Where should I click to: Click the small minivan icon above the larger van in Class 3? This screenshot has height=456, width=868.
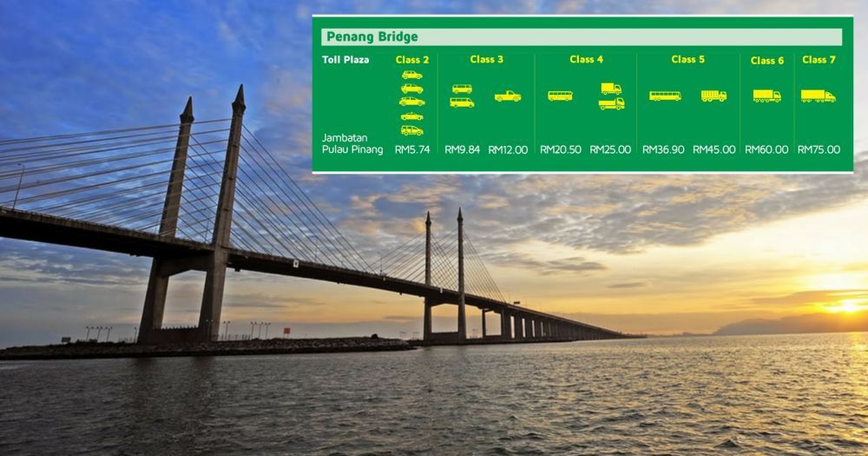pos(463,89)
